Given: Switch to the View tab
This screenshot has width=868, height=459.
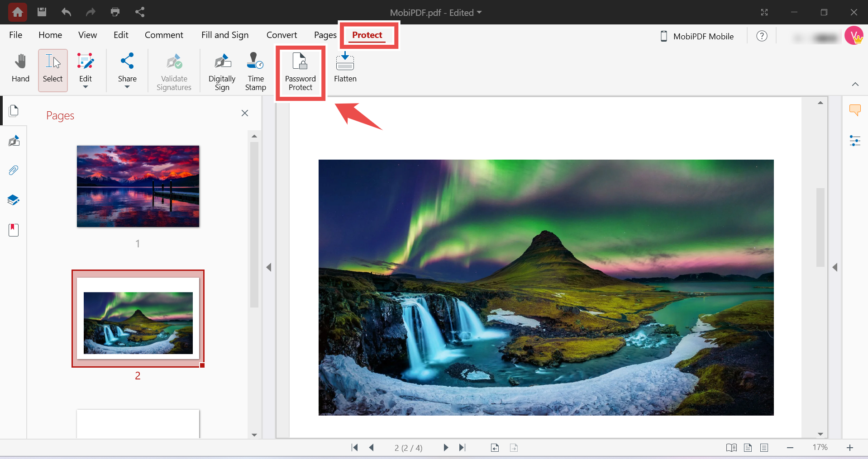Looking at the screenshot, I should point(88,35).
